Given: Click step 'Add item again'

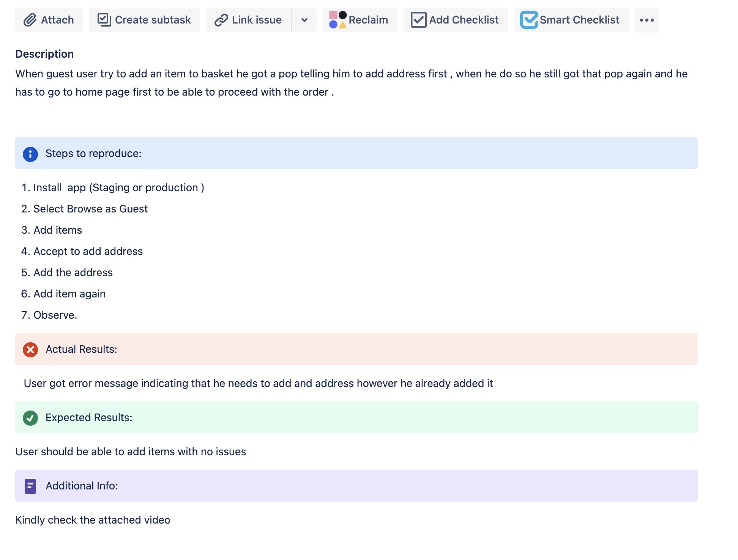Looking at the screenshot, I should click(x=69, y=294).
